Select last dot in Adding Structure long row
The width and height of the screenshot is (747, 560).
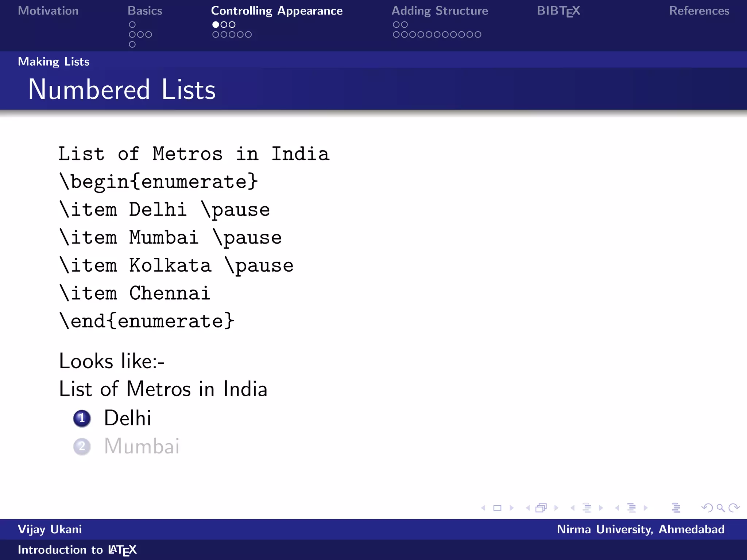[478, 35]
